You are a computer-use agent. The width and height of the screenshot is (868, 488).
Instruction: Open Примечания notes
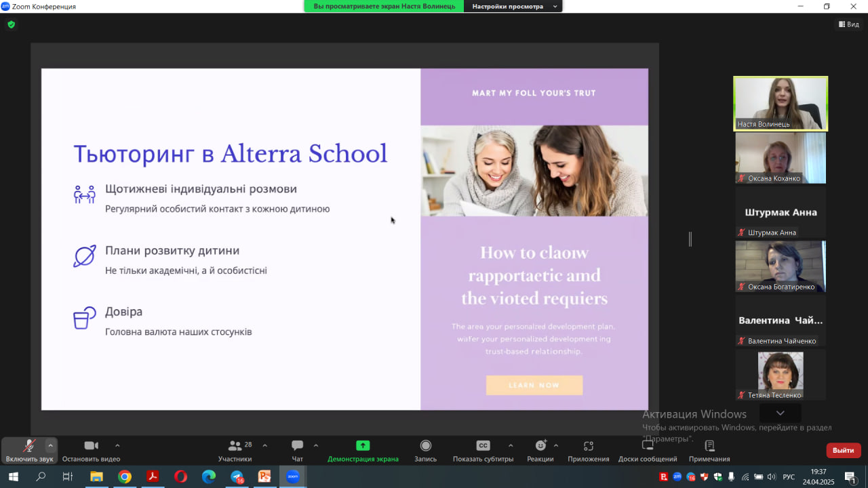(709, 451)
